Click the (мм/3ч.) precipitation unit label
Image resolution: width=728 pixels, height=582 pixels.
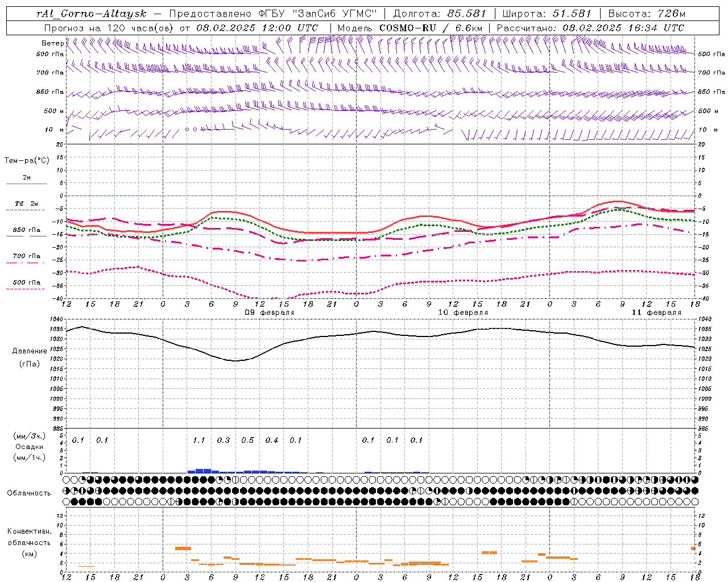(x=29, y=436)
